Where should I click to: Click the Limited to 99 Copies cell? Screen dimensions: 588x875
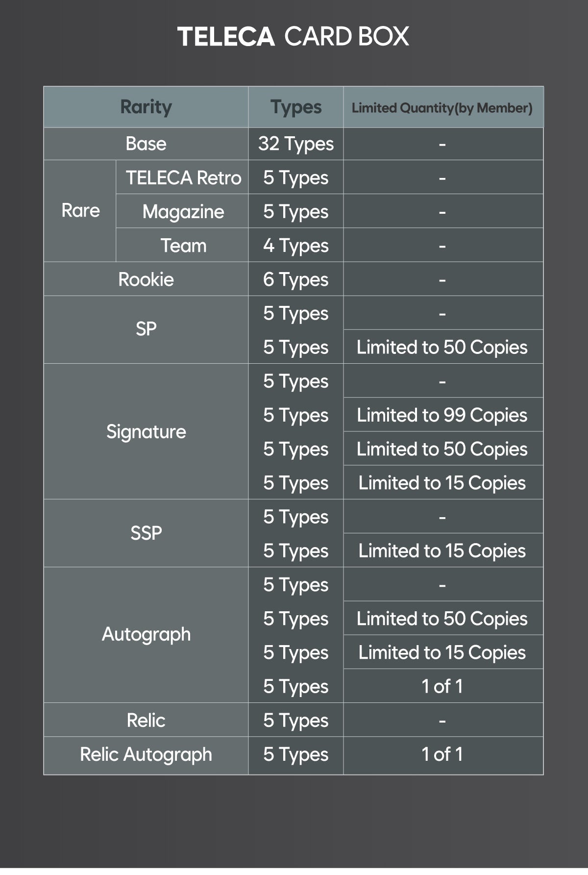click(442, 415)
